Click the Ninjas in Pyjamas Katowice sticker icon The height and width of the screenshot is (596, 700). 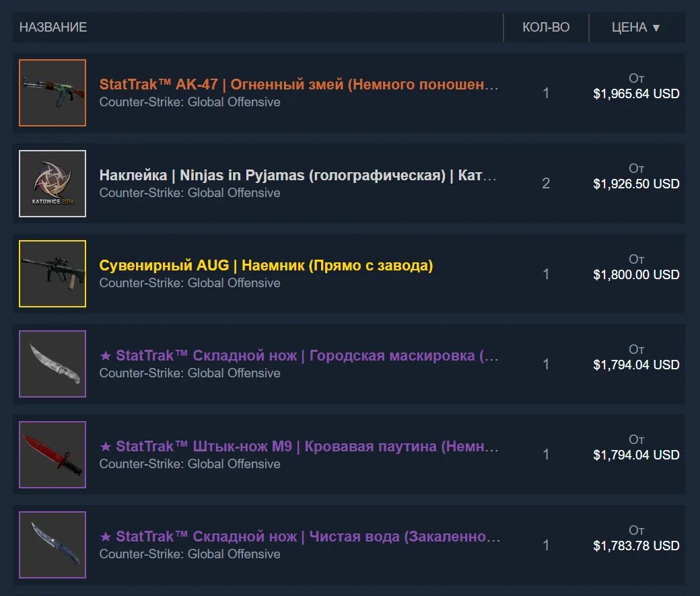tap(53, 184)
